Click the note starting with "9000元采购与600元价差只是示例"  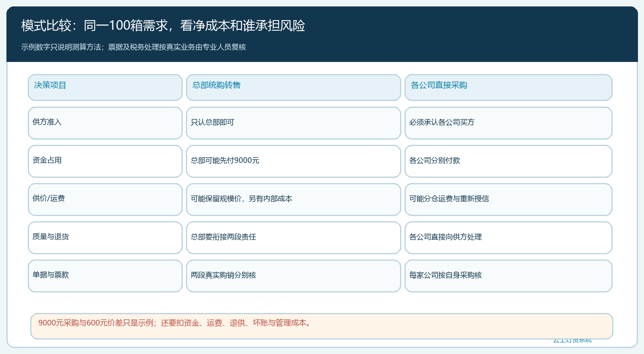point(322,326)
